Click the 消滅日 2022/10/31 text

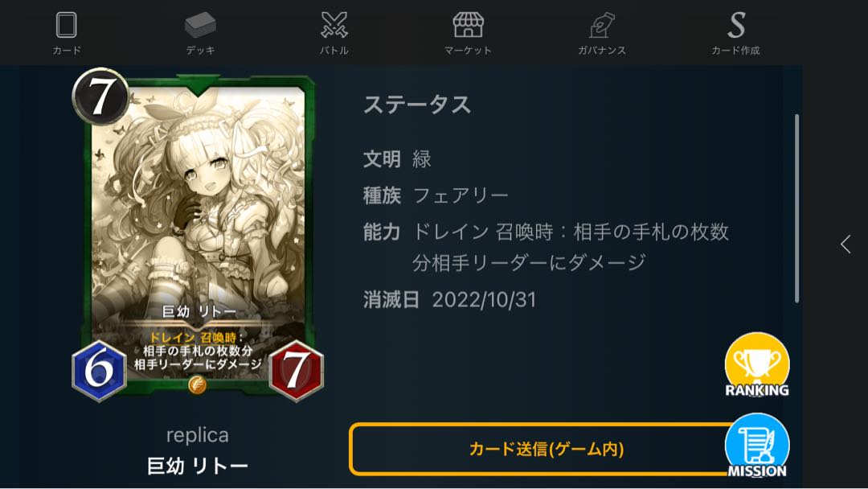(x=449, y=300)
